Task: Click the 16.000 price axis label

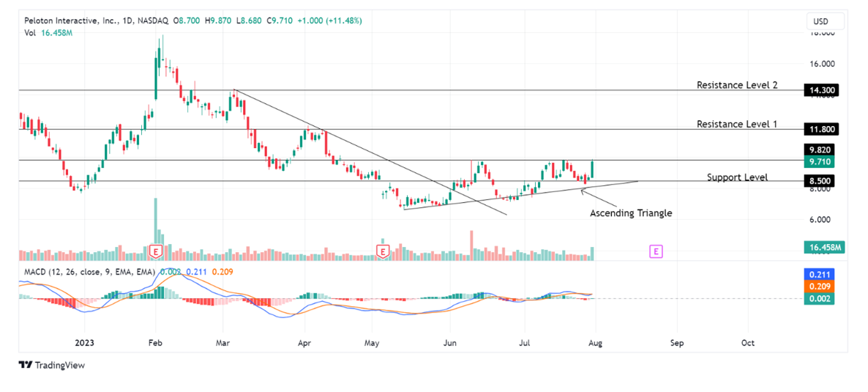Action: [x=821, y=64]
